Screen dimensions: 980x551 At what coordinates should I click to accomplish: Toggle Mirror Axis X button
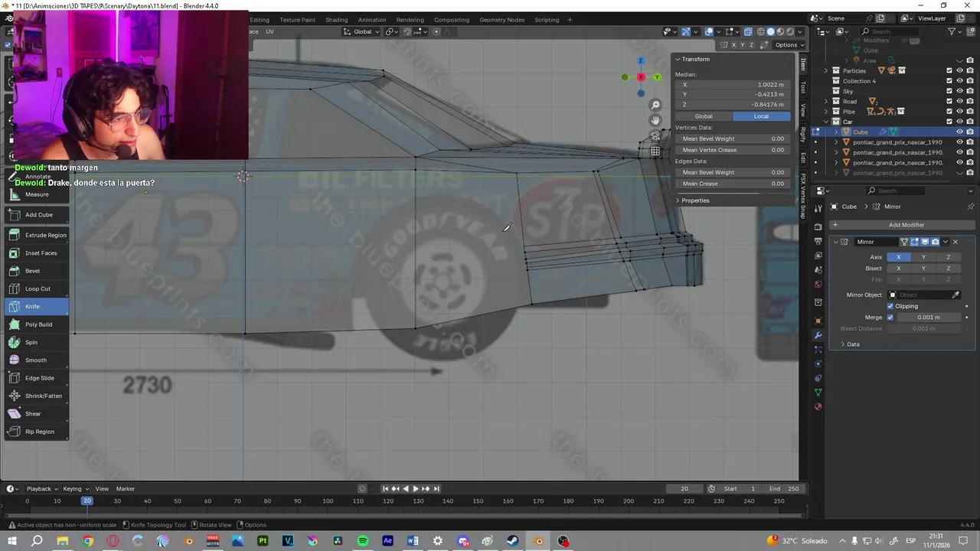[x=898, y=257]
